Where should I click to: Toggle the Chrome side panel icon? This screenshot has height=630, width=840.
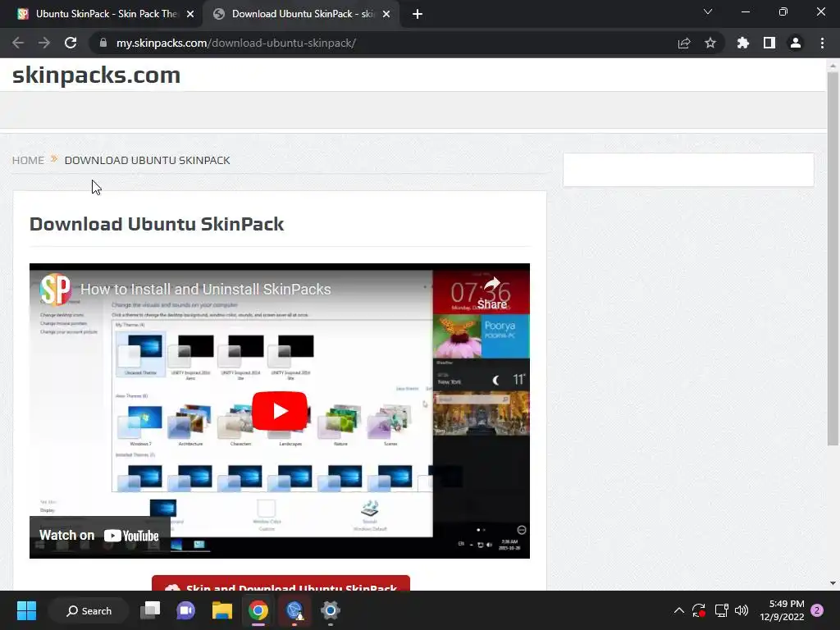769,43
